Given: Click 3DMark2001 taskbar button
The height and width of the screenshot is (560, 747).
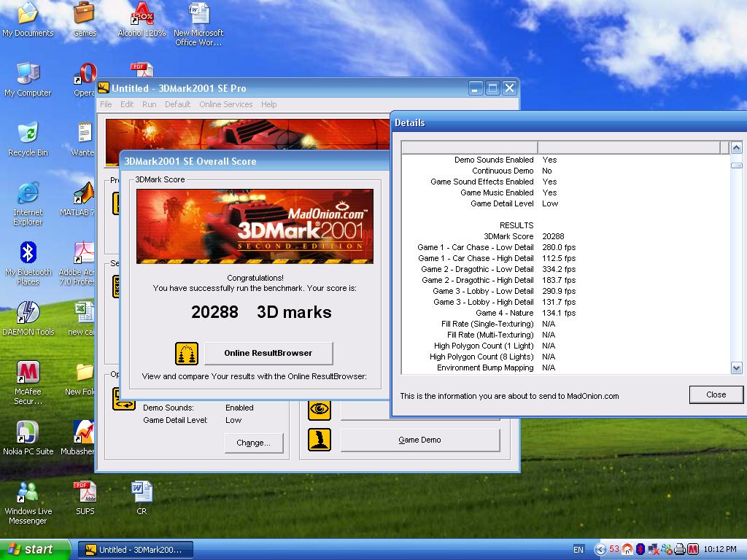Looking at the screenshot, I should (x=136, y=550).
